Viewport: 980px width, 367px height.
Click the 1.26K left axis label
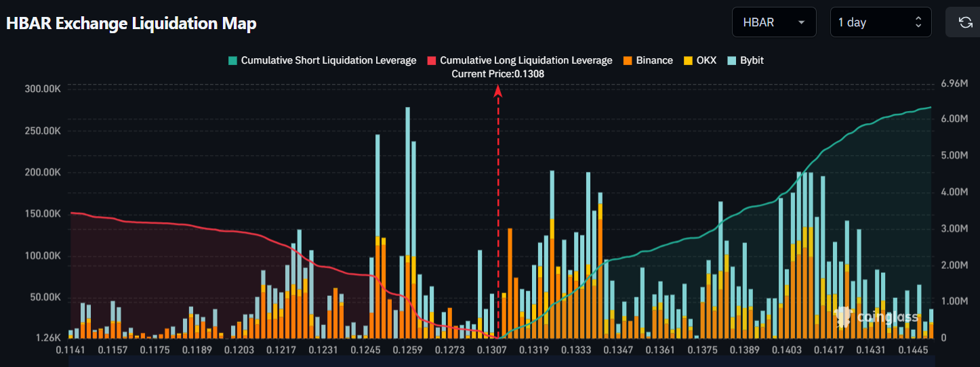click(47, 338)
